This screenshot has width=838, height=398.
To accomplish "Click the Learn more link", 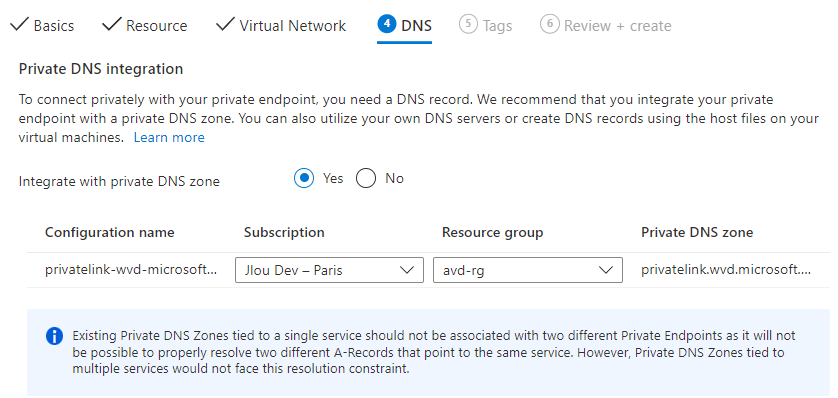I will [169, 138].
